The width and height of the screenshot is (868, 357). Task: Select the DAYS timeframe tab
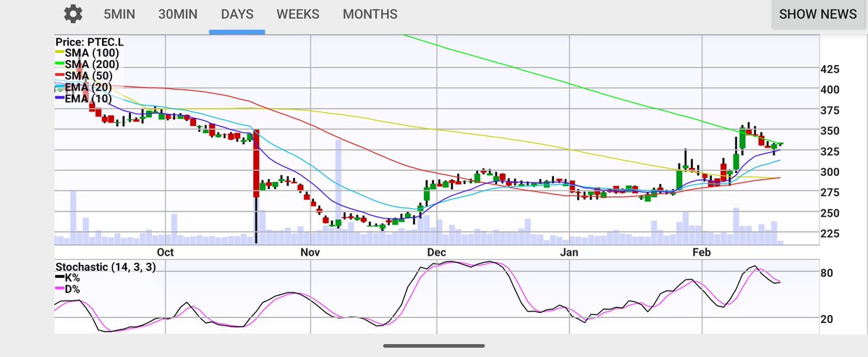[237, 14]
